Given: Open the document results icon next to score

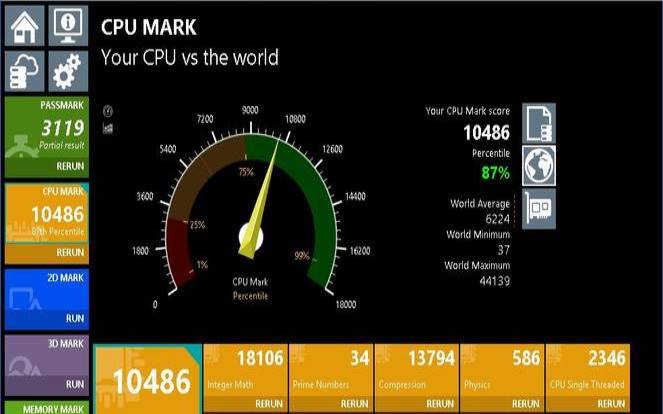Looking at the screenshot, I should pyautogui.click(x=539, y=123).
